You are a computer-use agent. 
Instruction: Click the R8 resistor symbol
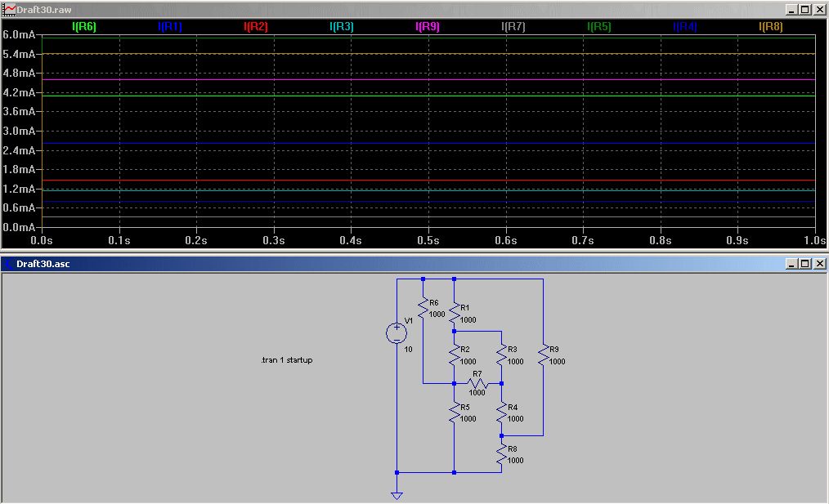[x=501, y=454]
